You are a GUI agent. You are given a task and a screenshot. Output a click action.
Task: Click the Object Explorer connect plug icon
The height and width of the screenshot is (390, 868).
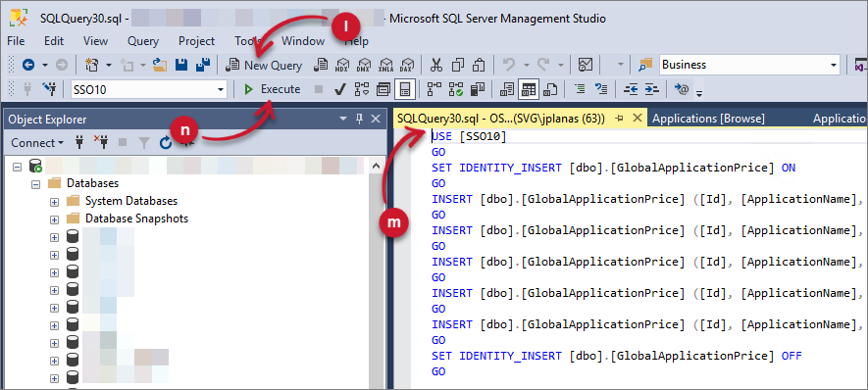[79, 143]
